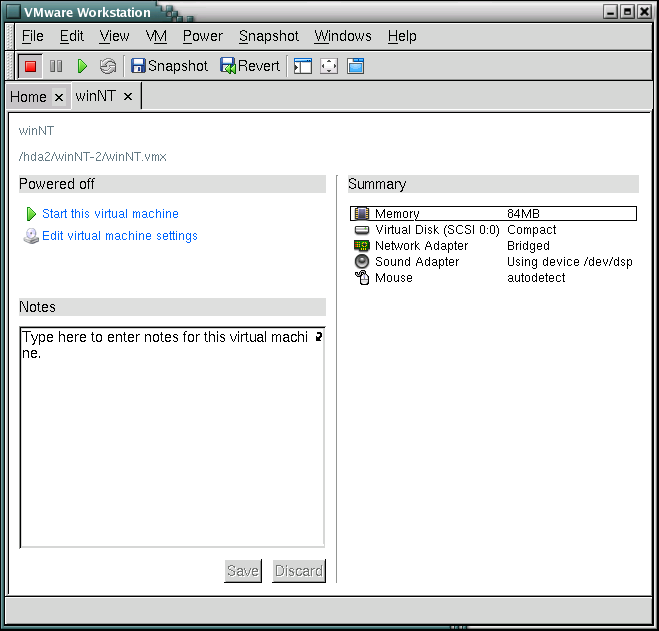The height and width of the screenshot is (631, 659).
Task: Click Edit virtual machine settings link
Action: 120,236
